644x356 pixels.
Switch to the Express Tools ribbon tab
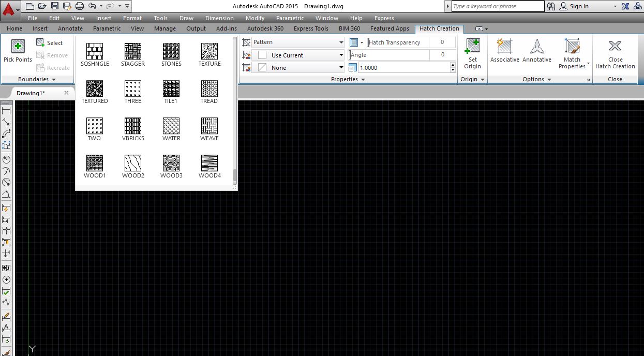(x=311, y=28)
